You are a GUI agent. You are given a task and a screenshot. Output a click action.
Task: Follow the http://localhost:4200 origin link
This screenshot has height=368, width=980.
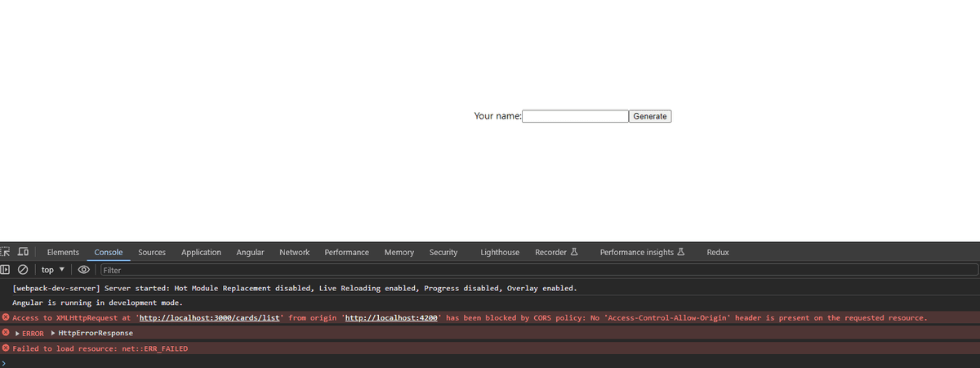[x=393, y=317]
